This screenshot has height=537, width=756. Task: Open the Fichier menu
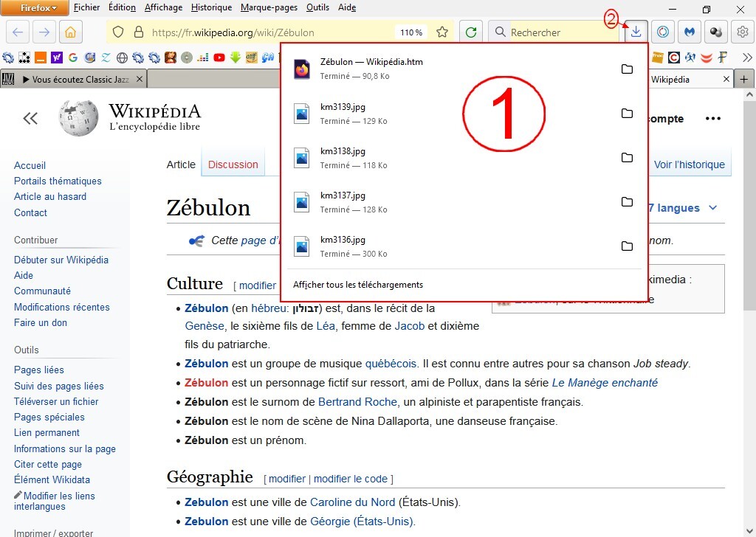click(87, 7)
